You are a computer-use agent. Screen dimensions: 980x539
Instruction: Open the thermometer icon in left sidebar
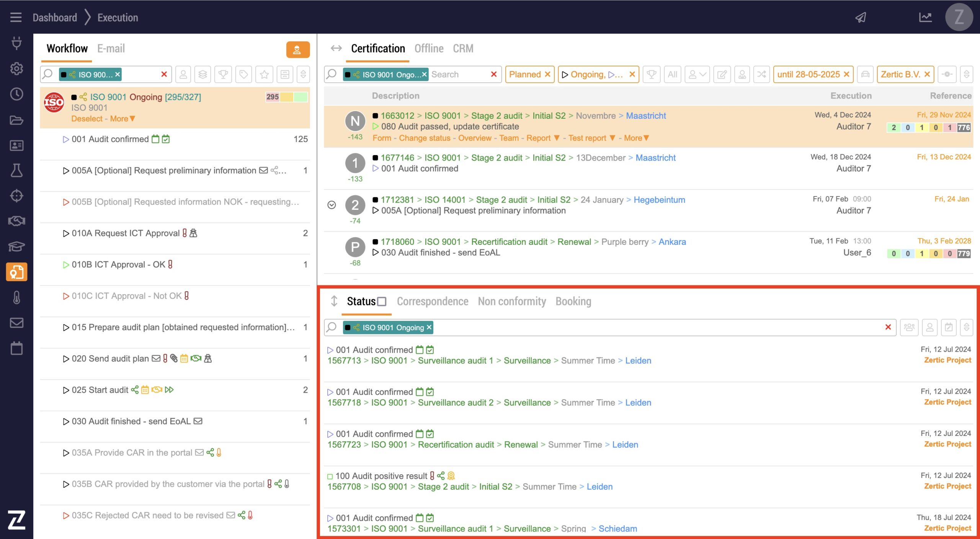[x=16, y=298]
